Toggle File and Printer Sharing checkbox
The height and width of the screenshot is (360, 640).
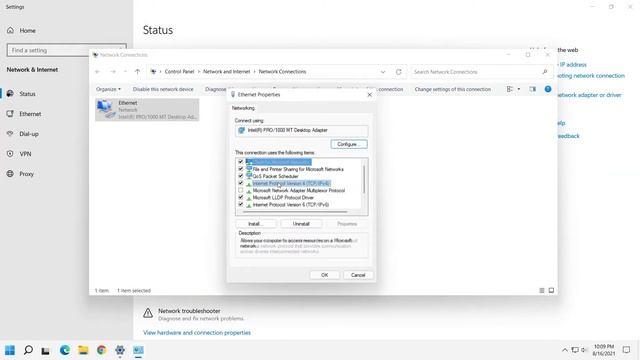241,169
